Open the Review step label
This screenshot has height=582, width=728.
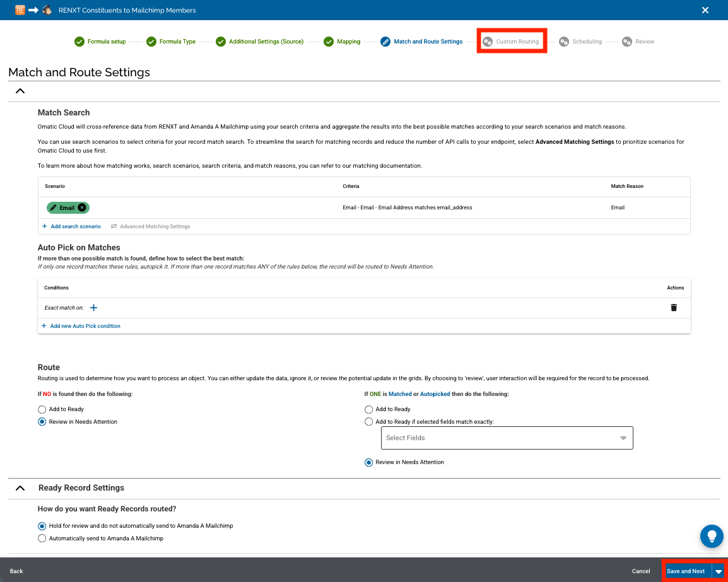[x=645, y=42]
